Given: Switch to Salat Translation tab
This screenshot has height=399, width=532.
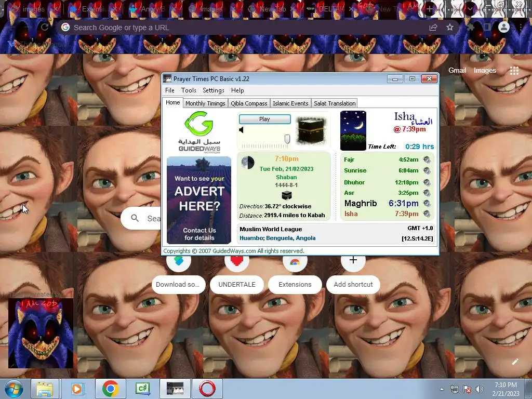Looking at the screenshot, I should click(x=335, y=103).
